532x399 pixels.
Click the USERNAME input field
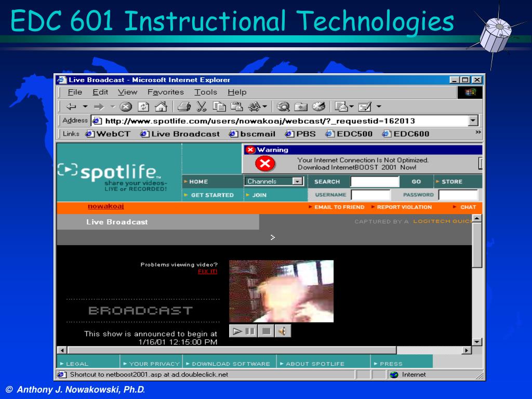[370, 195]
